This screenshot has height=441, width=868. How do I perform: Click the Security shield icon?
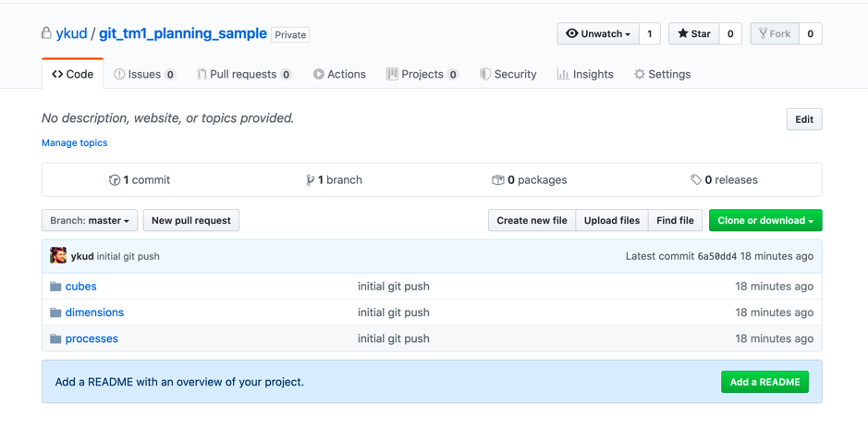pos(485,74)
